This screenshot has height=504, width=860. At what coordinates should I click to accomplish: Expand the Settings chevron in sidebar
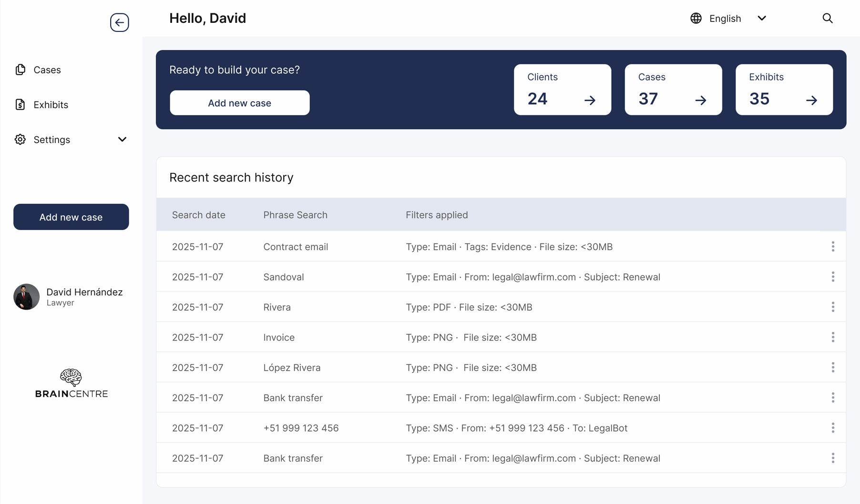122,140
